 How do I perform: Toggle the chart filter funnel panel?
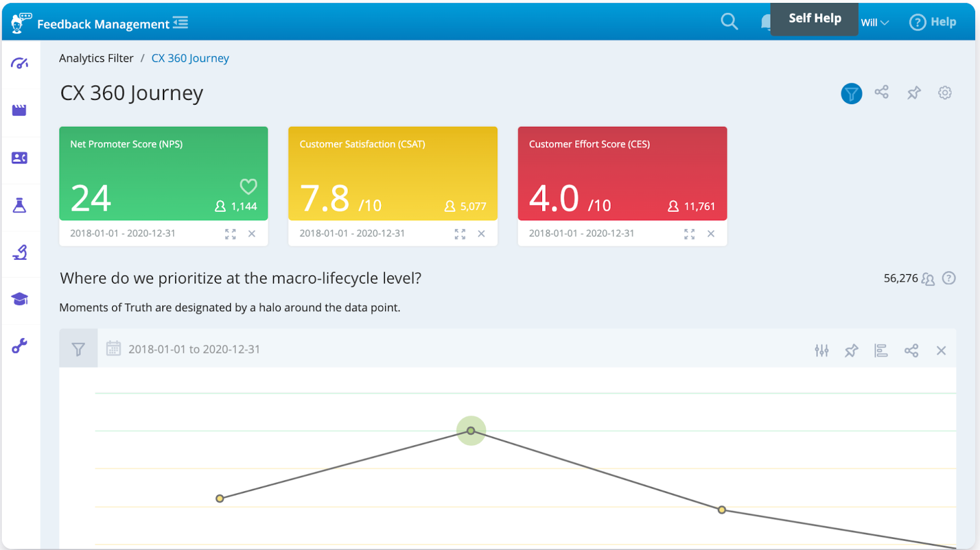(78, 349)
